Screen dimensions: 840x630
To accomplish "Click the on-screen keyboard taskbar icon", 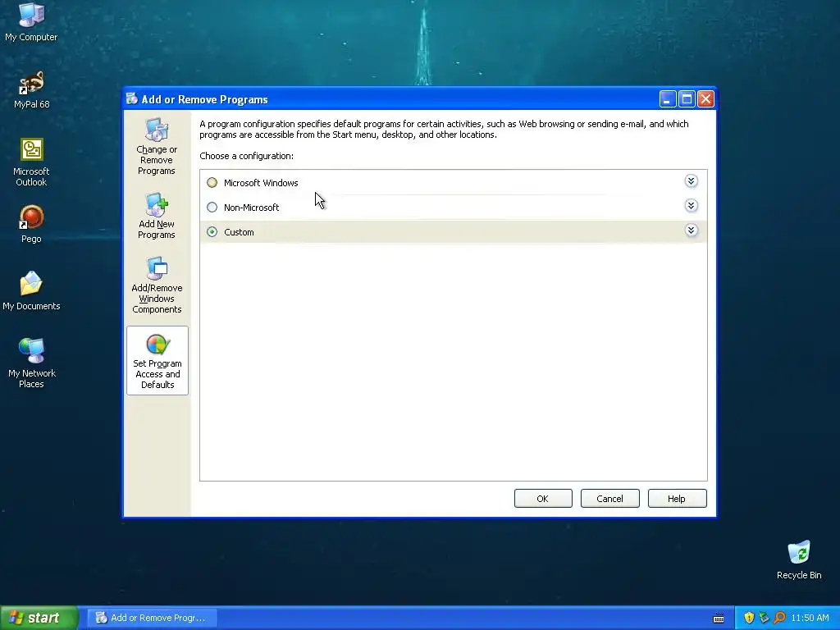I will 719,619.
